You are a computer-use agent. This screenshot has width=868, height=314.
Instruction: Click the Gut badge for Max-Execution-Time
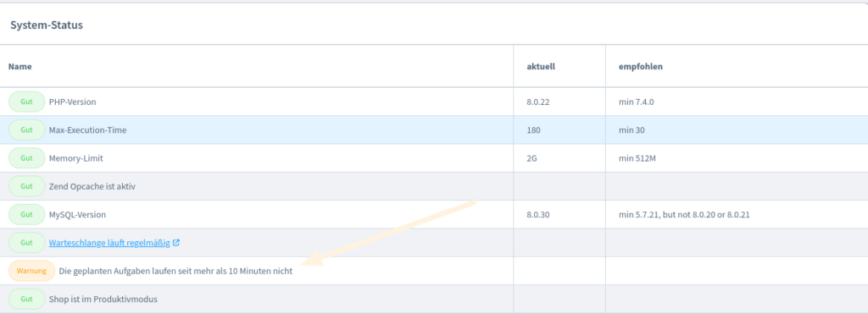[26, 129]
